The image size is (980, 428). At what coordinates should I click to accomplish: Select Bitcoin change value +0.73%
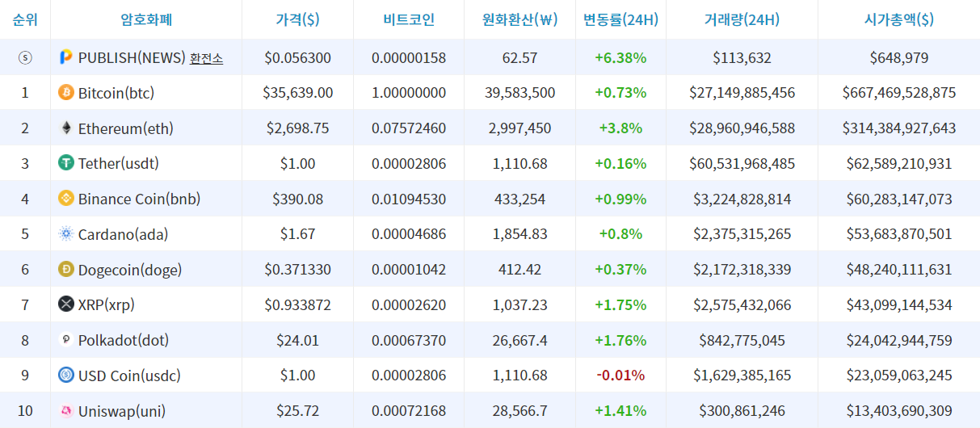pyautogui.click(x=620, y=93)
